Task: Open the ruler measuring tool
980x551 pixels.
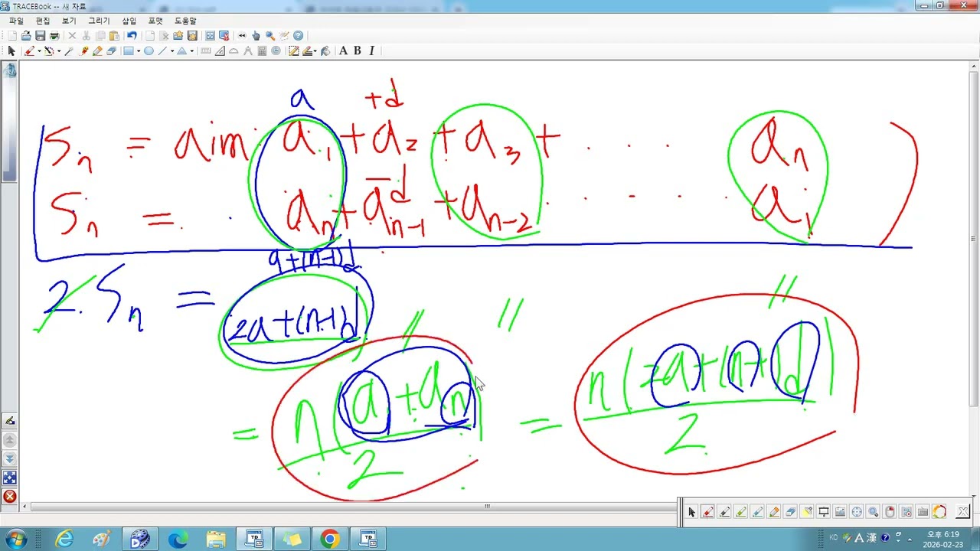Action: pos(205,51)
